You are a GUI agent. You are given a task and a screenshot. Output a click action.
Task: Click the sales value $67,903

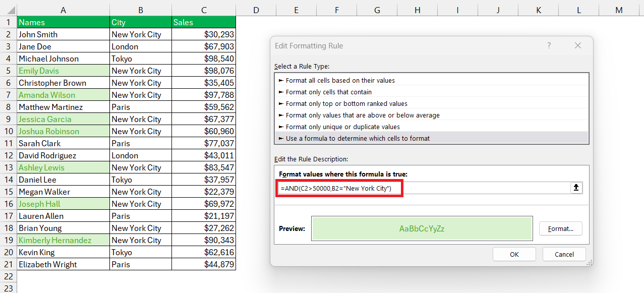(204, 46)
